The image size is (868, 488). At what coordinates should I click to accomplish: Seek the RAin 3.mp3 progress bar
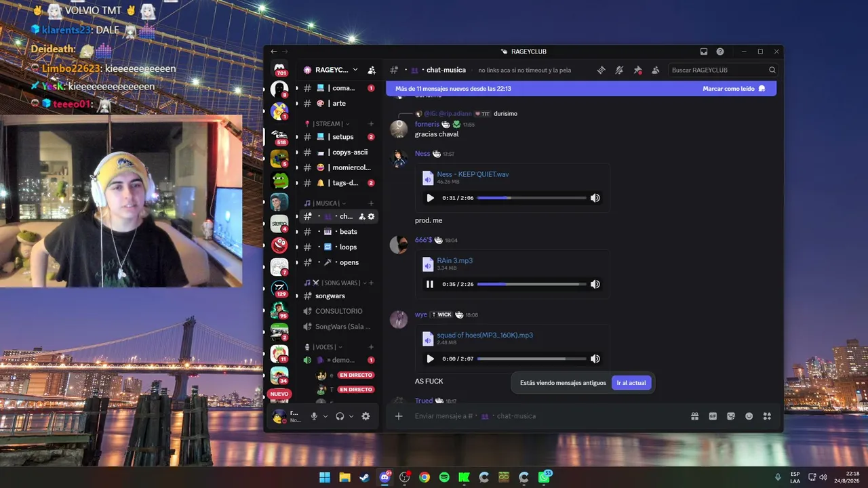pos(532,284)
